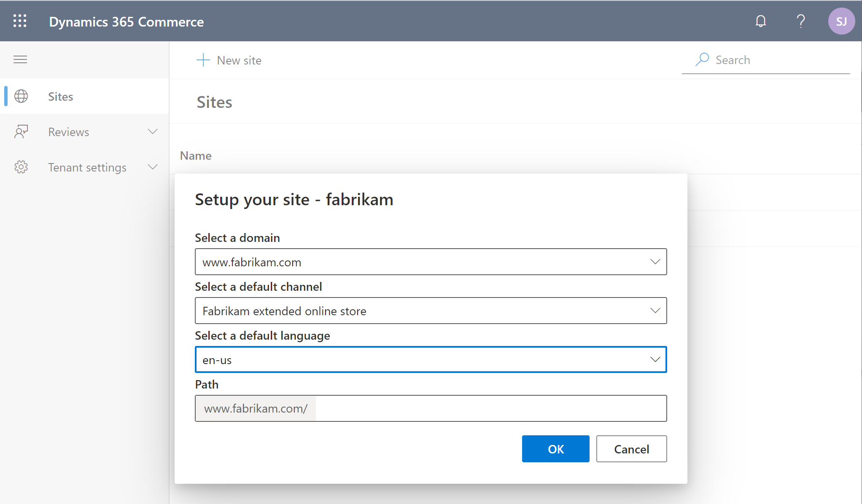Click the Search magnifier icon
Image resolution: width=862 pixels, height=504 pixels.
[x=701, y=59]
